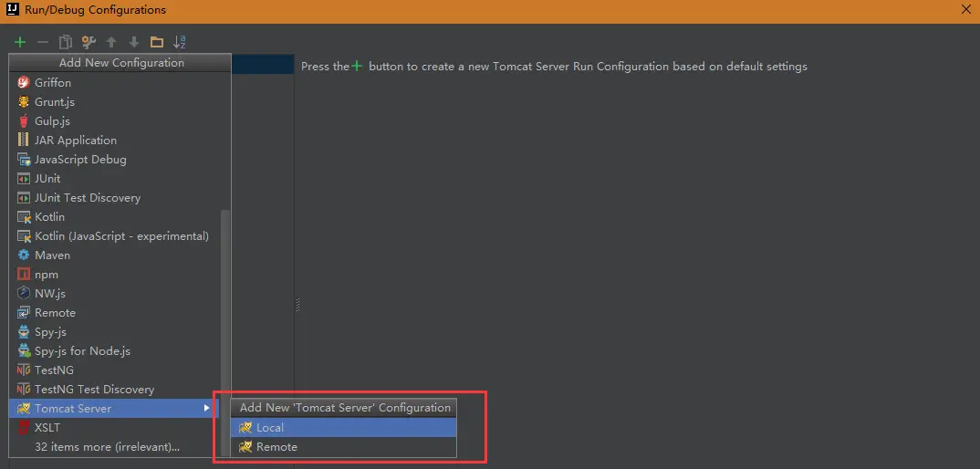Click the Create New Folder icon

(x=157, y=42)
